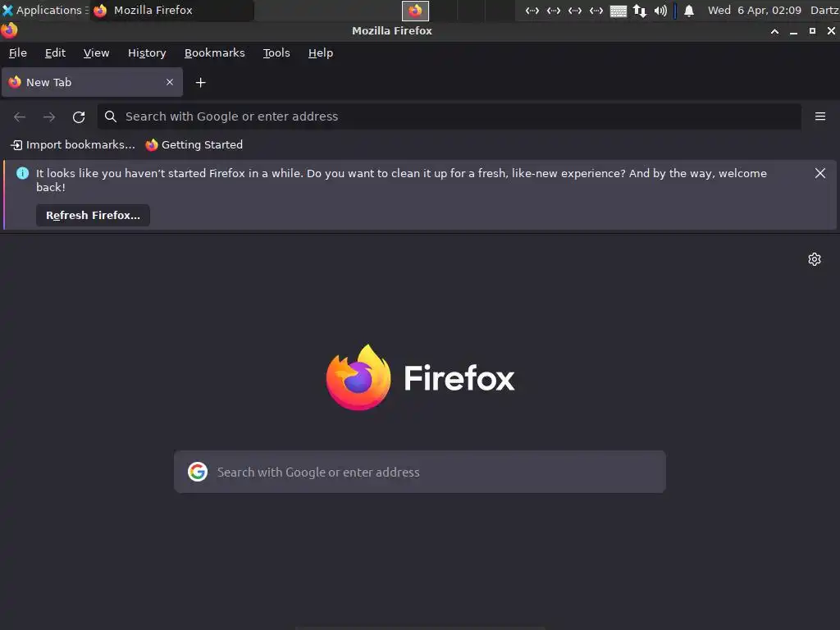840x630 pixels.
Task: Open the notifications bell in system panel
Action: (689, 10)
